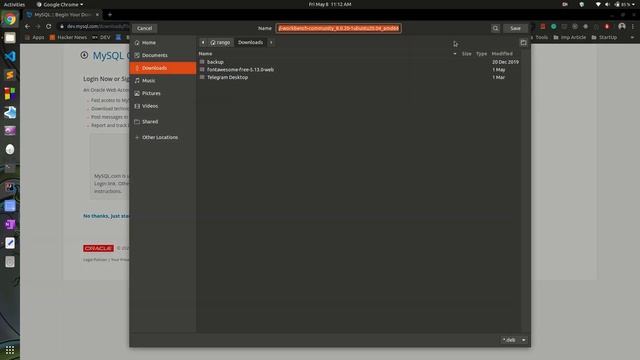Sort by the Size column header
640x360 pixels.
coord(467,53)
